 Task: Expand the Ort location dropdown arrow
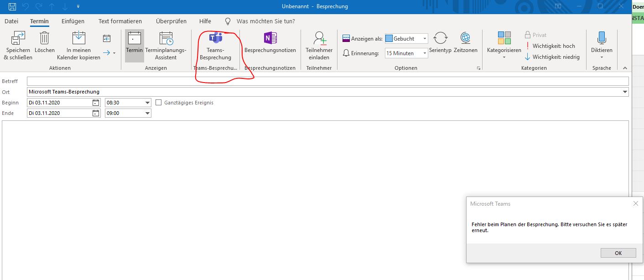[625, 92]
